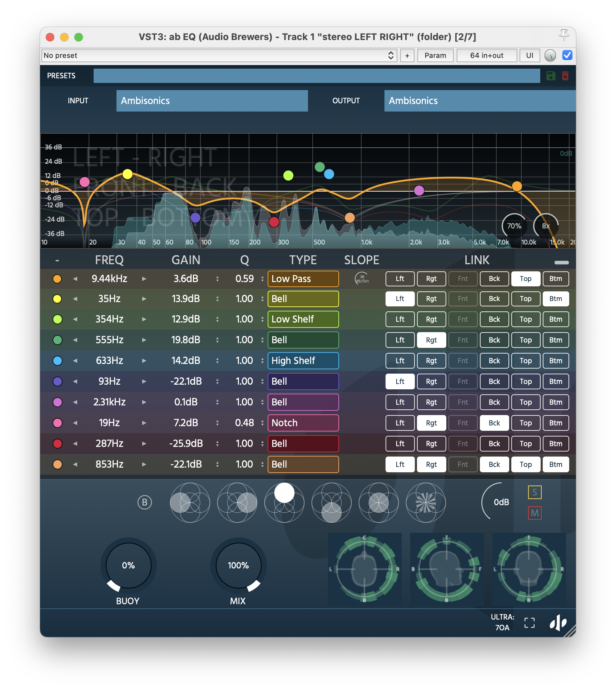This screenshot has width=616, height=690.
Task: Click the gain stepper for 633Hz band
Action: tap(217, 361)
